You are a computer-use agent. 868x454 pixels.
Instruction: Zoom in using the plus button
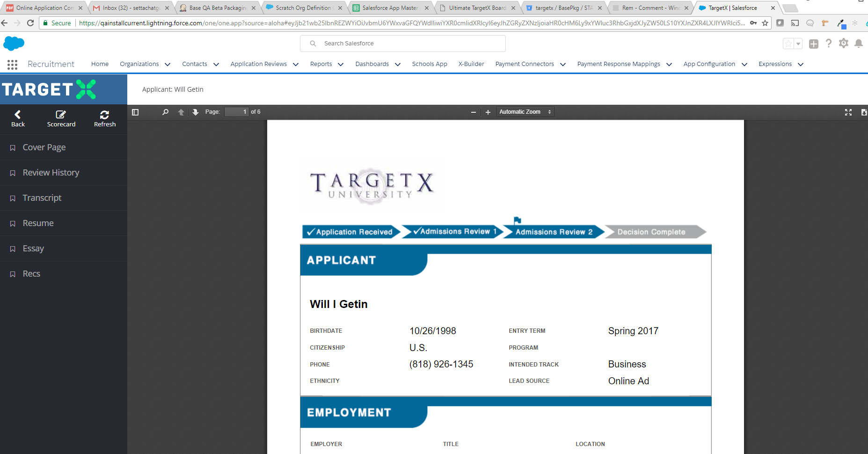(488, 112)
